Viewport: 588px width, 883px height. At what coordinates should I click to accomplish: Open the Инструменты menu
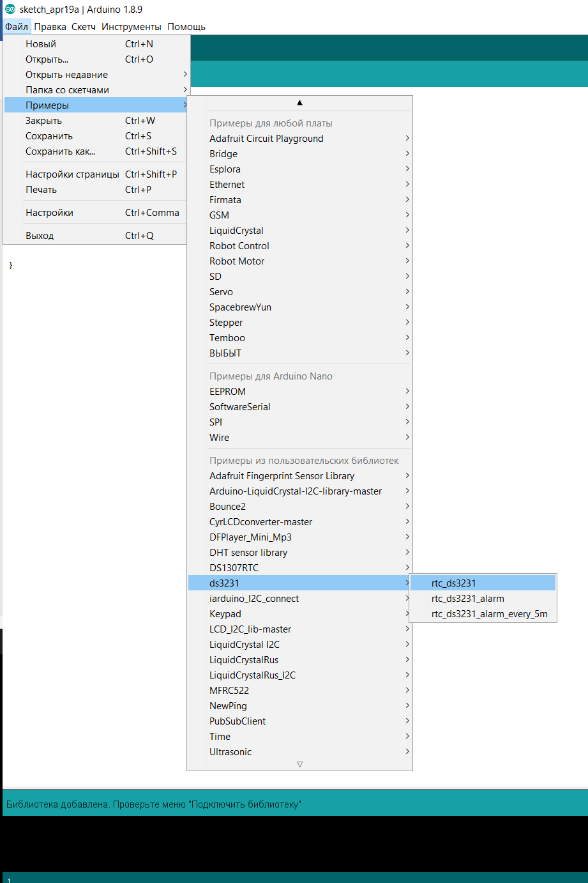pos(132,27)
